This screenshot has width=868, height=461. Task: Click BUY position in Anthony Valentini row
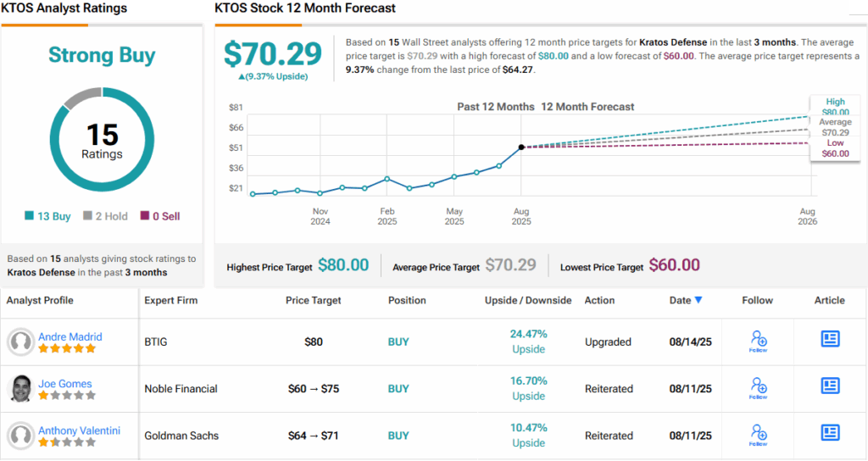coord(398,436)
